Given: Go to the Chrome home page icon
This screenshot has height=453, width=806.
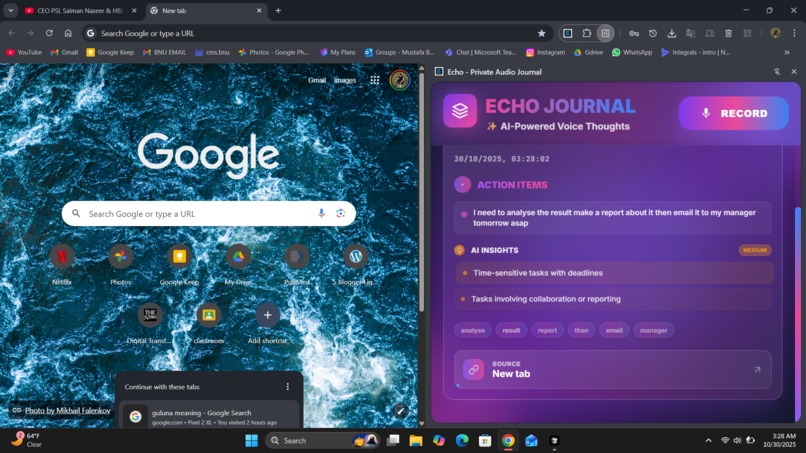Looking at the screenshot, I should click(x=68, y=33).
